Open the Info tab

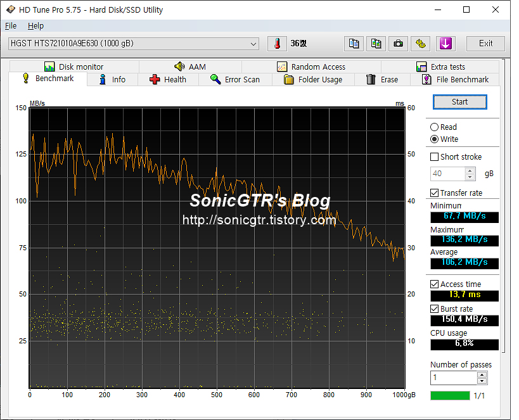tap(113, 80)
